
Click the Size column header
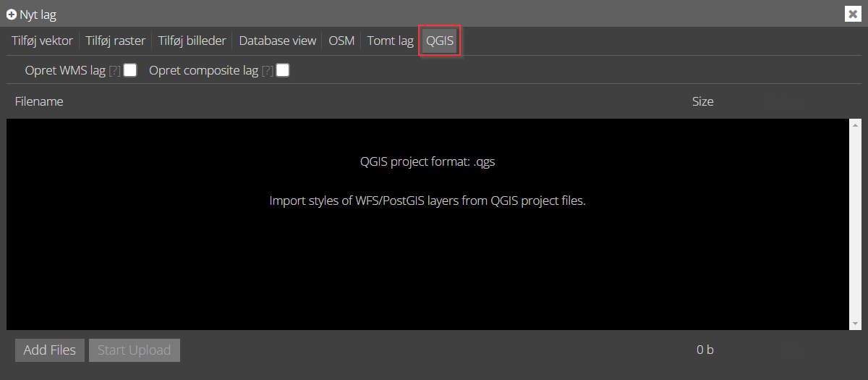click(702, 101)
